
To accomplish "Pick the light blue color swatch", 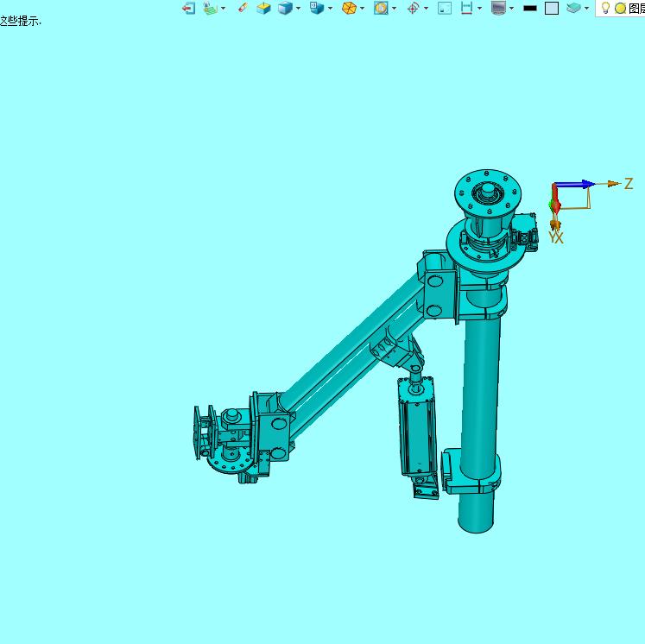I will (x=552, y=9).
